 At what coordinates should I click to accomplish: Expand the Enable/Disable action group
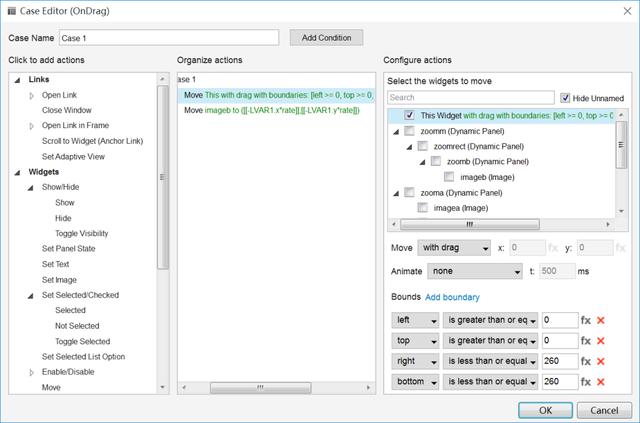[31, 372]
